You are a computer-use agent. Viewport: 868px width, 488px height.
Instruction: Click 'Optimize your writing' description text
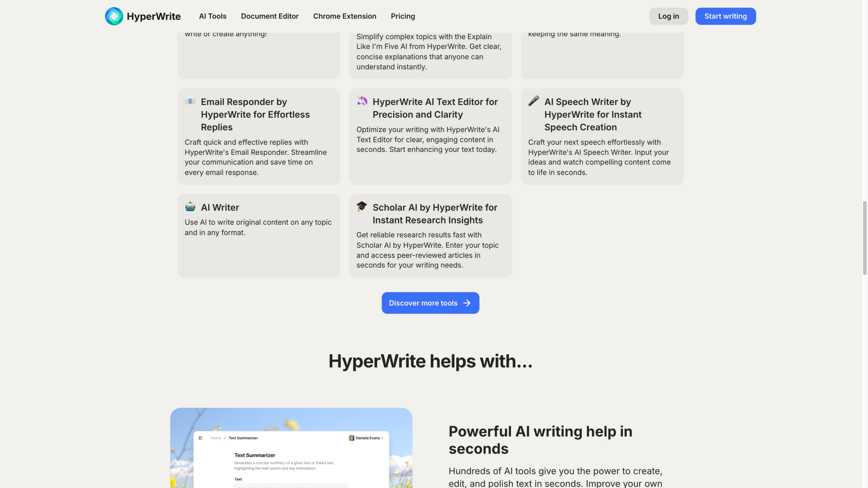(428, 140)
